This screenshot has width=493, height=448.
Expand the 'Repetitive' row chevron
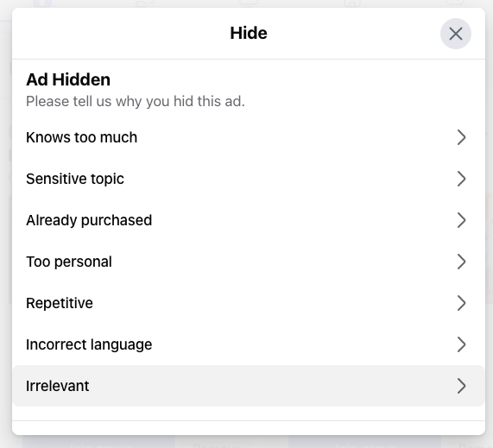point(461,303)
